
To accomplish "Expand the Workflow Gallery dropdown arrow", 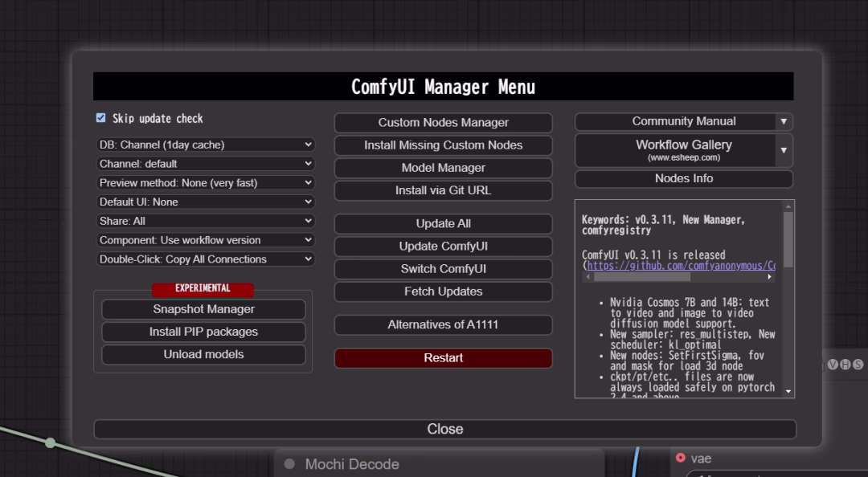I will tap(784, 150).
